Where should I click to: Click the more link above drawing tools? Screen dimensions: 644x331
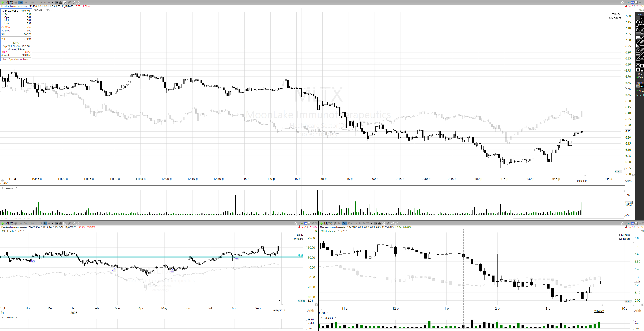[640, 14]
